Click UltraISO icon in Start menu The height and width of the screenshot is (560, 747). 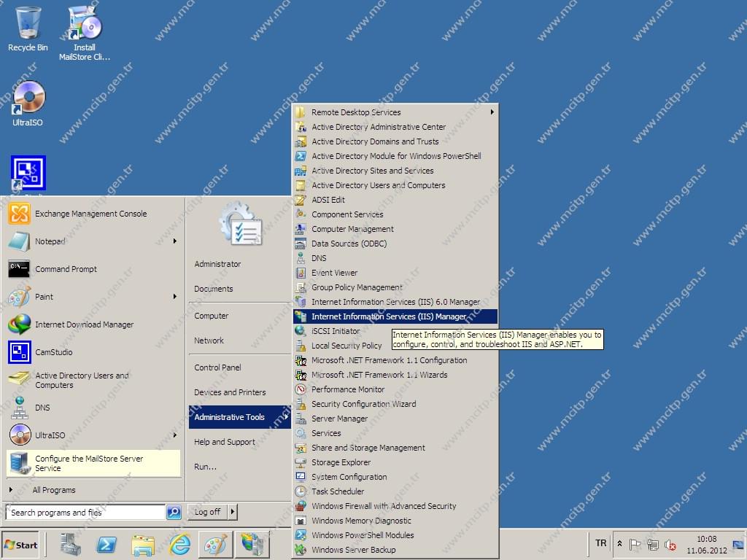click(x=20, y=435)
